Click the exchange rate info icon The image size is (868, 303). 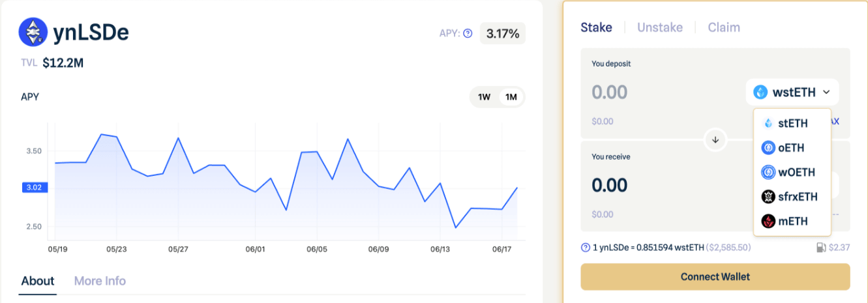586,248
